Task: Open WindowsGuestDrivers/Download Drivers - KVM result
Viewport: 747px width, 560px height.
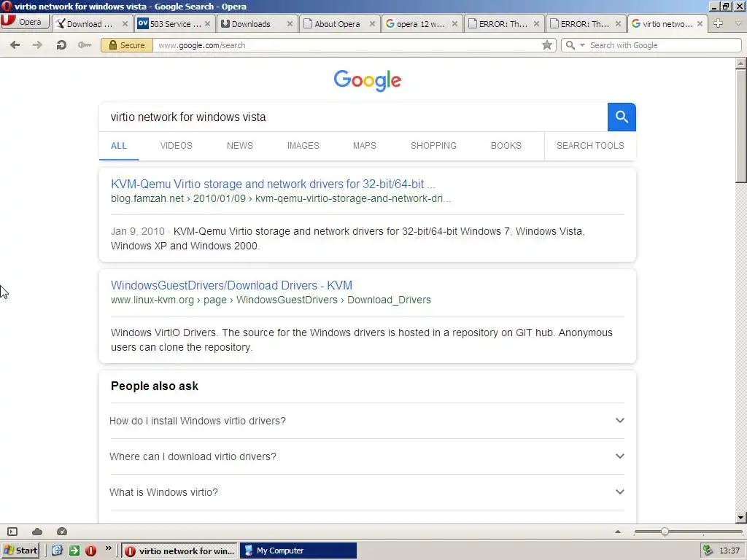Action: click(231, 285)
